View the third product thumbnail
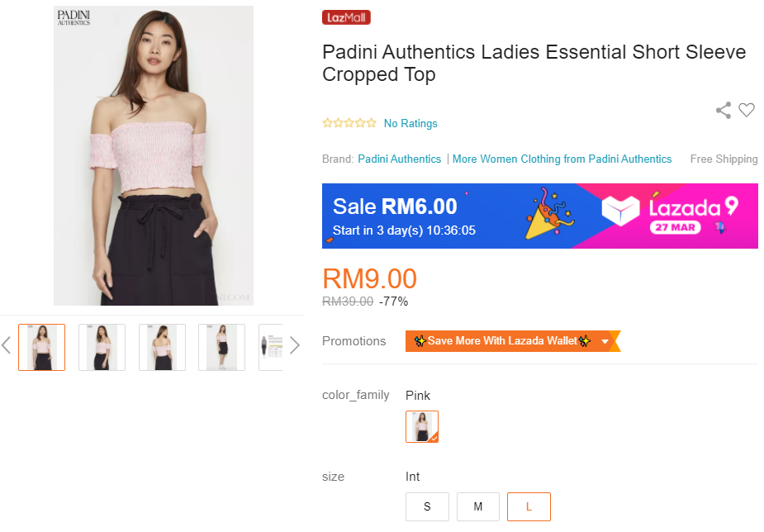764x532 pixels. tap(162, 347)
